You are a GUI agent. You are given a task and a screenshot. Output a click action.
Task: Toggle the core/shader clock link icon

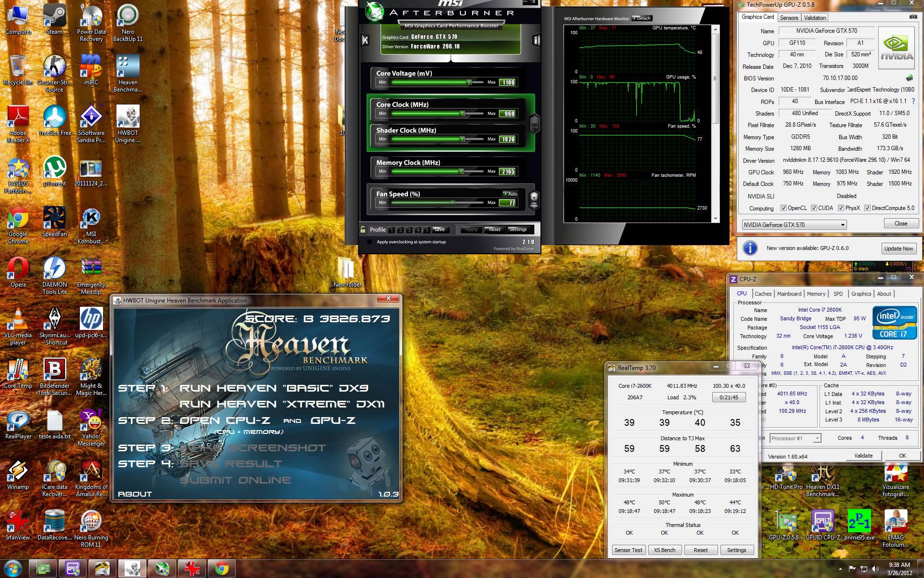tap(534, 123)
